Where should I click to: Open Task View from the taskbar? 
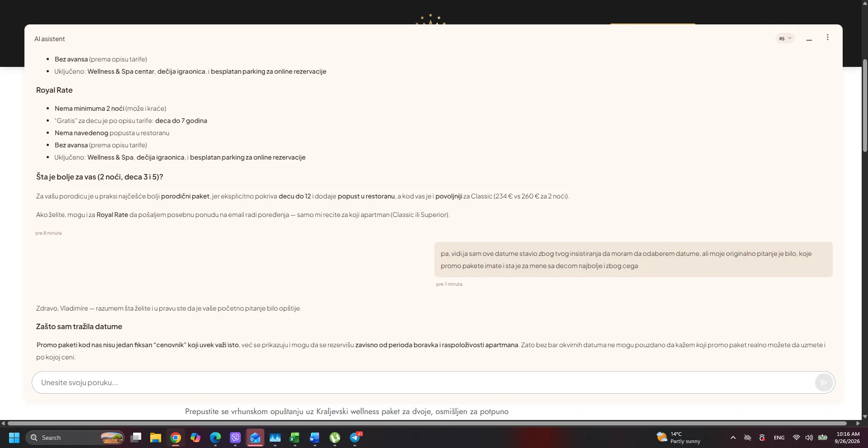(136, 438)
